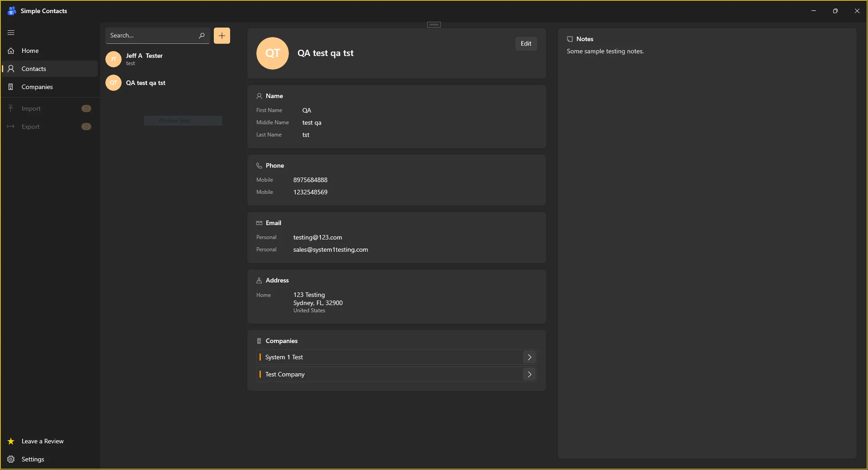The image size is (868, 470).
Task: Click the top drag handle grip
Action: pyautogui.click(x=434, y=24)
